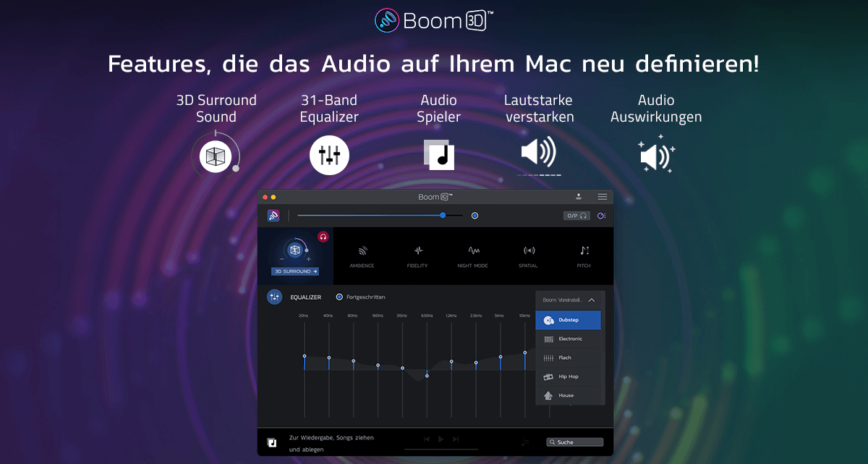Click the main volume slider knob
Screen dimensions: 868x464
coord(443,215)
